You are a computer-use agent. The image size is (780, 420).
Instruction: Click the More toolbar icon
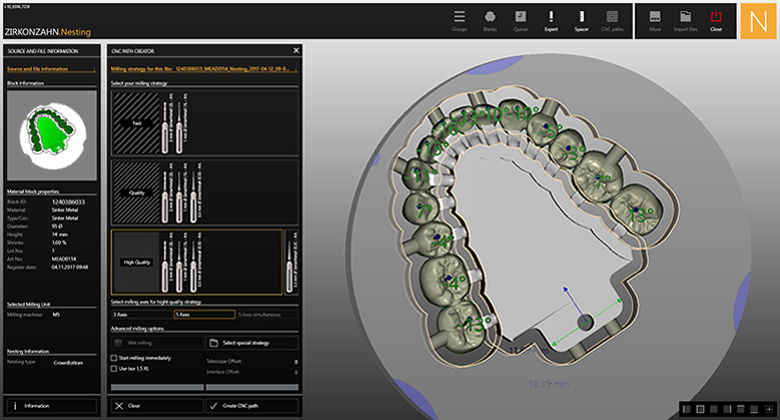(654, 19)
